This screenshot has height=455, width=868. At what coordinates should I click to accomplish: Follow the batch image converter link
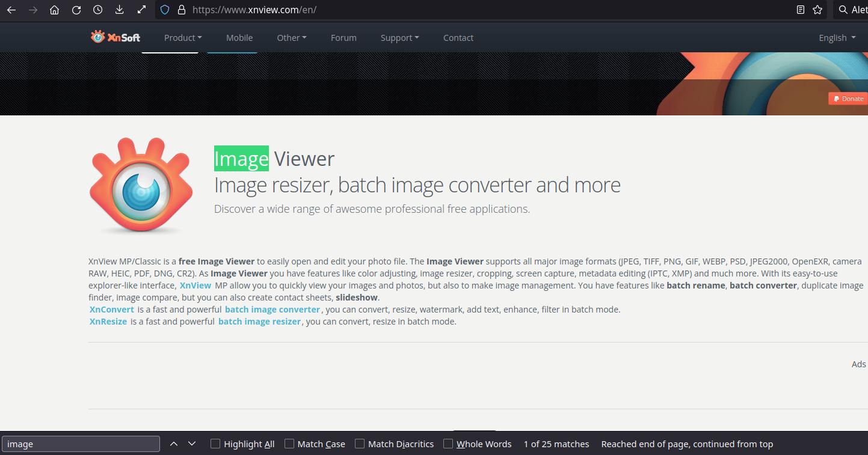[272, 310]
